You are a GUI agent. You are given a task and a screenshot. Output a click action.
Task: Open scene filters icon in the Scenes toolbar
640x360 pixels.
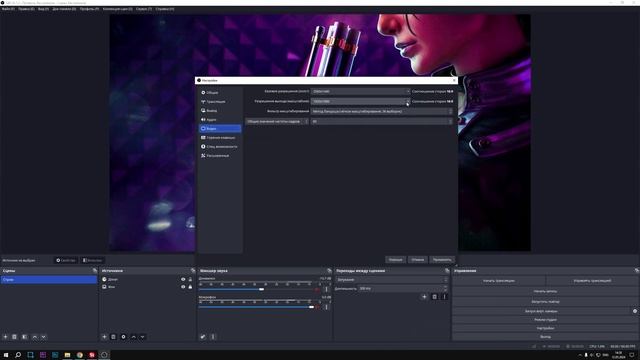[24, 337]
